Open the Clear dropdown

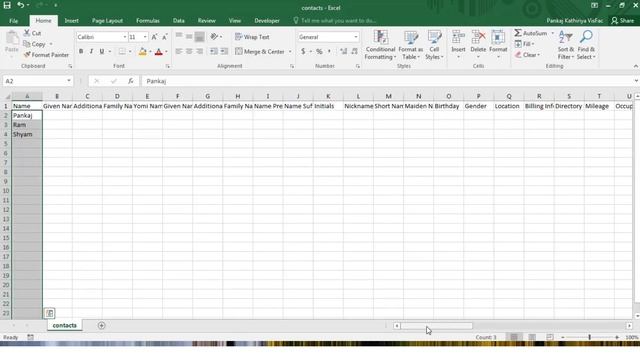coord(527,55)
